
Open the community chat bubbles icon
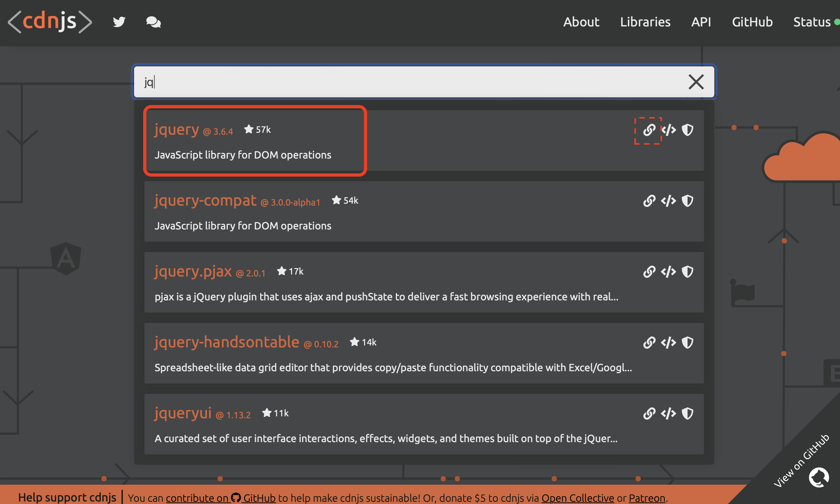coord(153,22)
